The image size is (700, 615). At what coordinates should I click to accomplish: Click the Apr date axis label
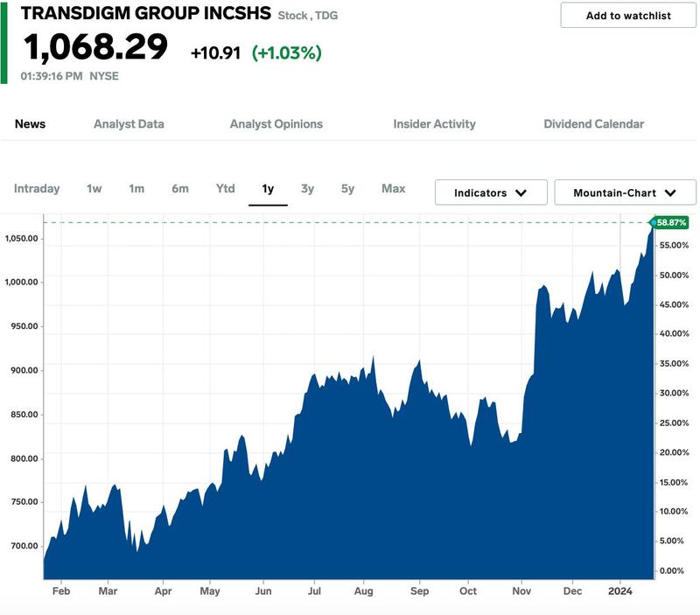tap(163, 591)
